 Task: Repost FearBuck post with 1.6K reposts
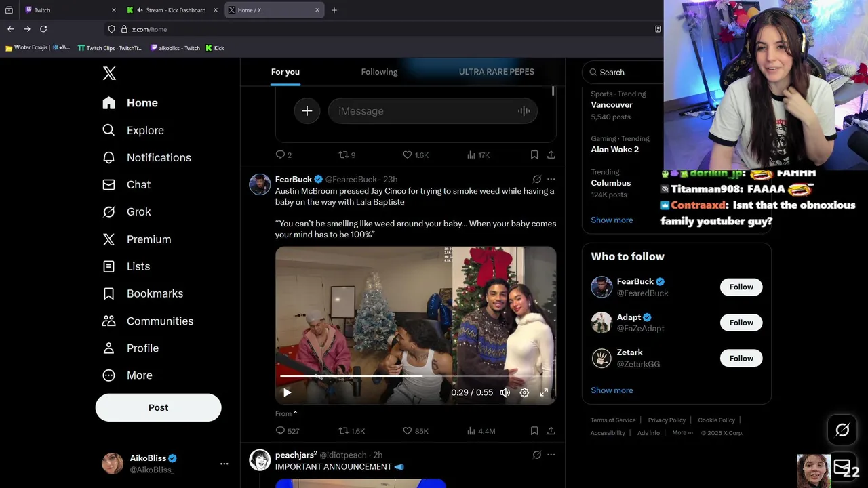click(x=351, y=431)
